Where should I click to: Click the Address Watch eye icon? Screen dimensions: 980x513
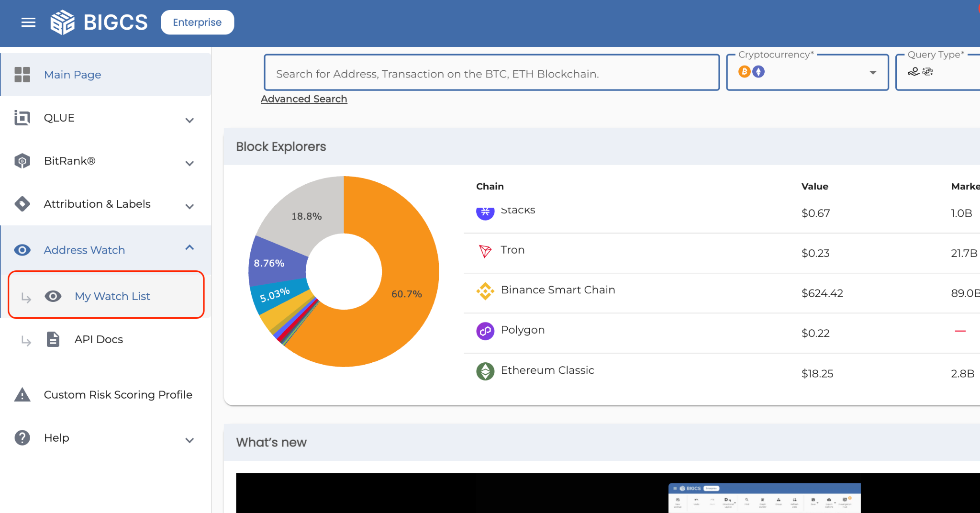click(22, 250)
